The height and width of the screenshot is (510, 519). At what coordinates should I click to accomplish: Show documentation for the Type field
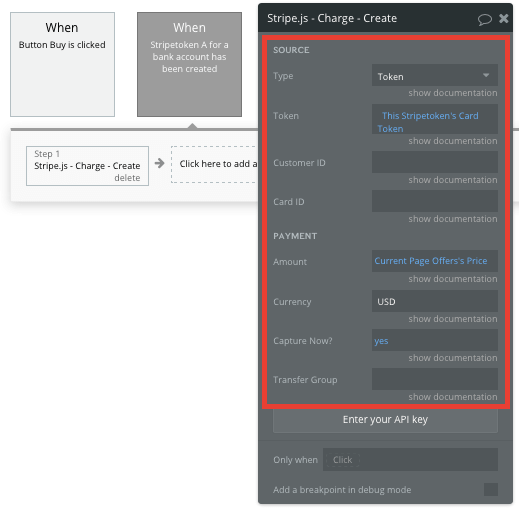pos(453,93)
